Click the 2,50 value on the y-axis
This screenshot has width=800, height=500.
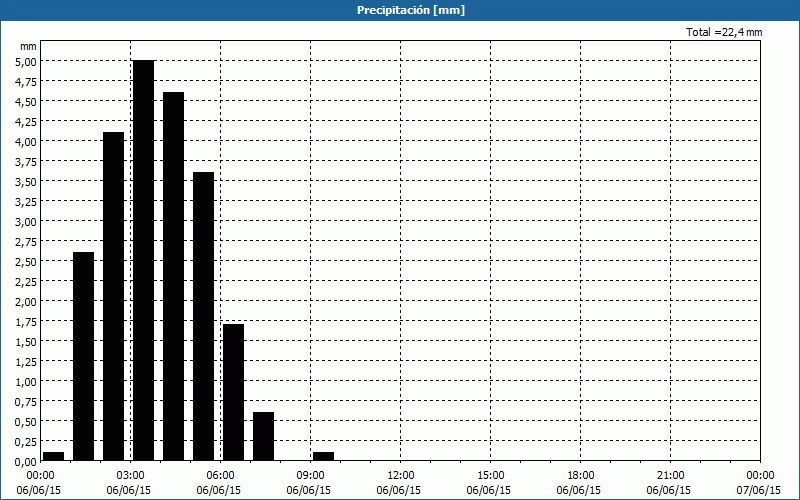[x=25, y=261]
